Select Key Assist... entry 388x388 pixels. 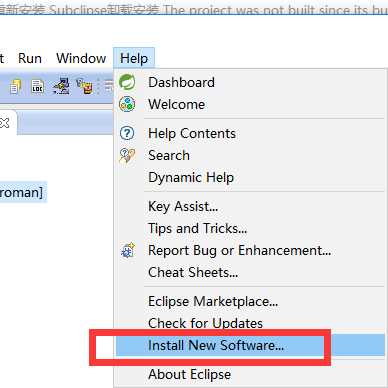[250, 206]
